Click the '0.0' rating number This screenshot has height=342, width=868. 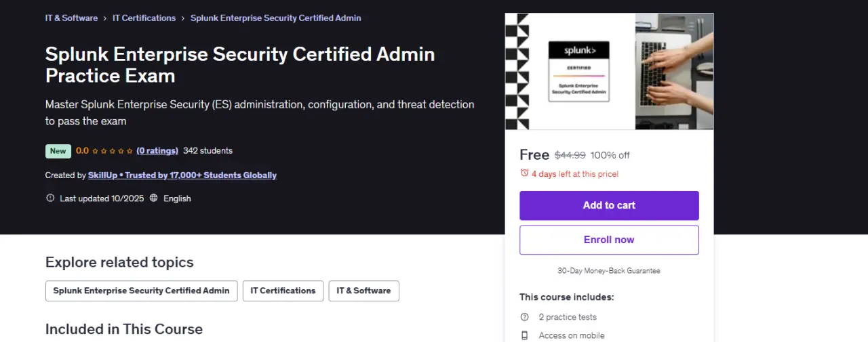82,150
